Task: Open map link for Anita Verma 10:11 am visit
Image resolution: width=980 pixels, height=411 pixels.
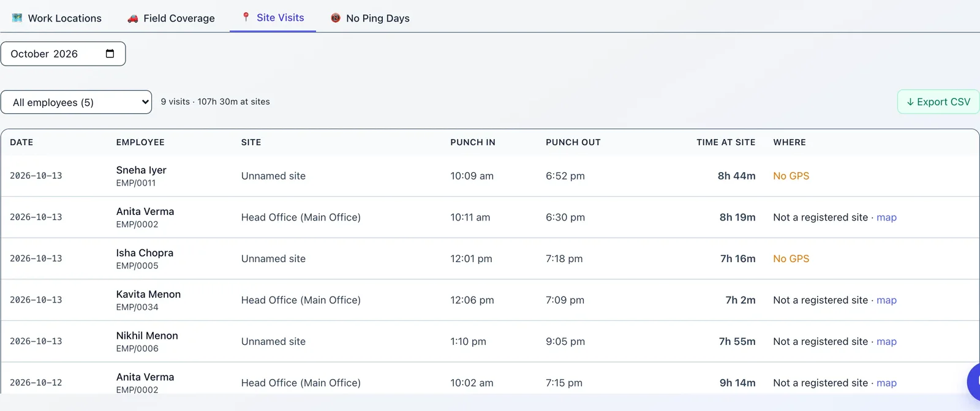Action: tap(886, 217)
